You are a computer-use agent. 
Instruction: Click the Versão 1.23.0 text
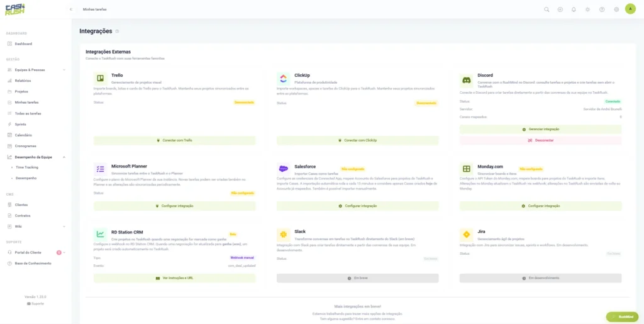tap(35, 296)
